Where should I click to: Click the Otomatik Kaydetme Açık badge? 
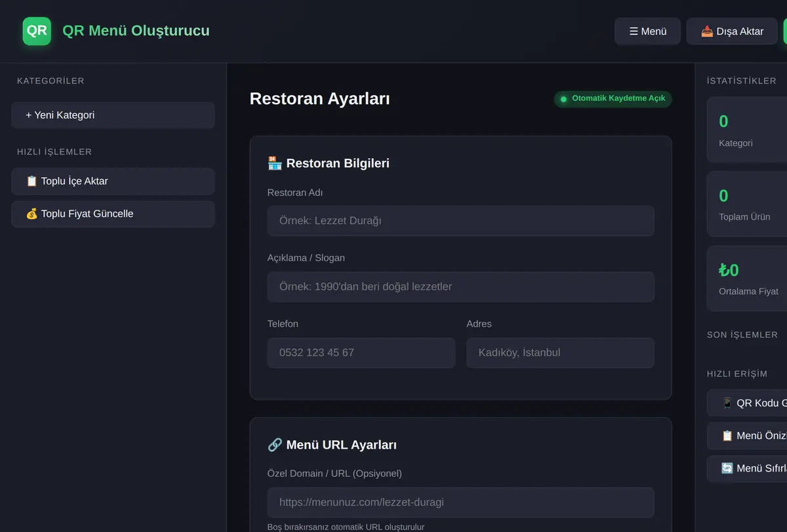613,98
